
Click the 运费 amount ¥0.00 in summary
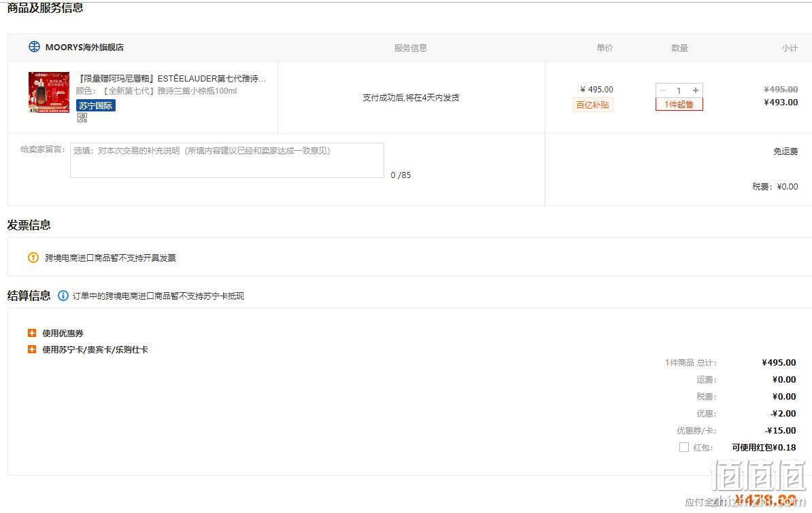[x=784, y=379]
